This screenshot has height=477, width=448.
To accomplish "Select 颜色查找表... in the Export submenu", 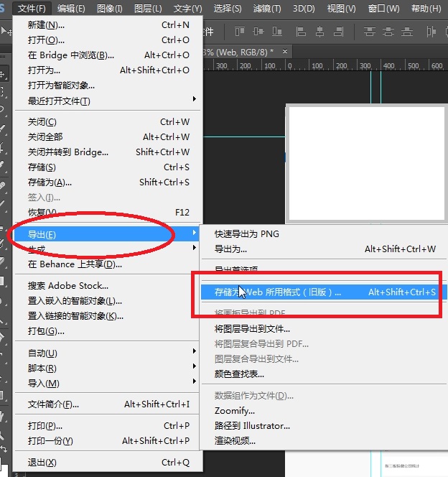I will [x=324, y=374].
